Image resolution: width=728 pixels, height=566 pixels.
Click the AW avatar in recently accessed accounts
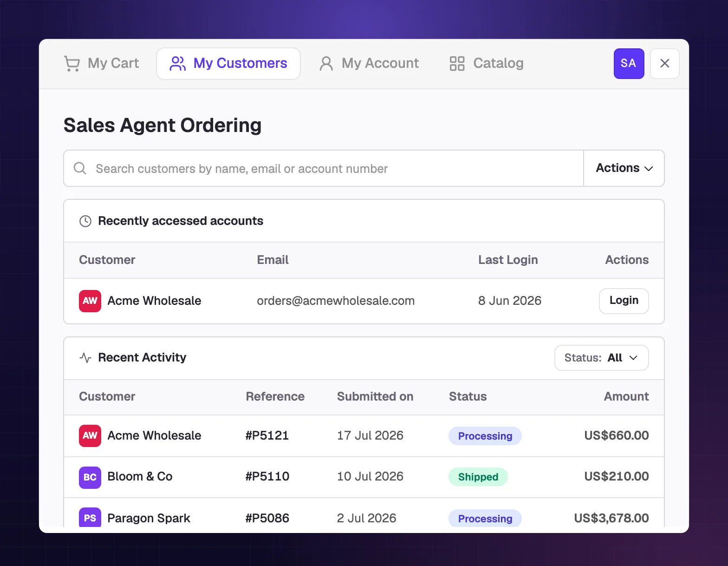tap(90, 301)
